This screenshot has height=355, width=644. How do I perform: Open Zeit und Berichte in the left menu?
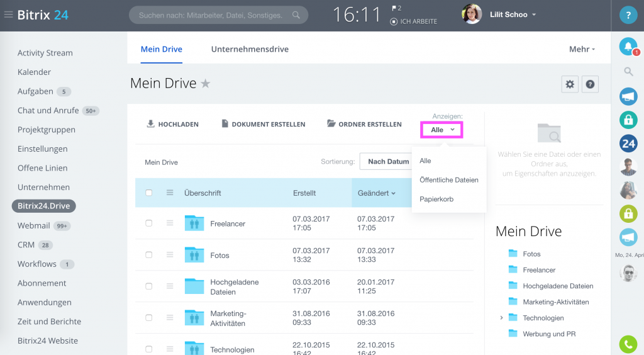pyautogui.click(x=49, y=321)
